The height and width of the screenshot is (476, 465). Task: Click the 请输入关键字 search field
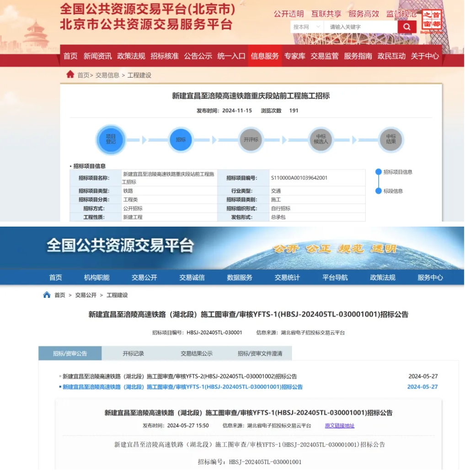(360, 27)
